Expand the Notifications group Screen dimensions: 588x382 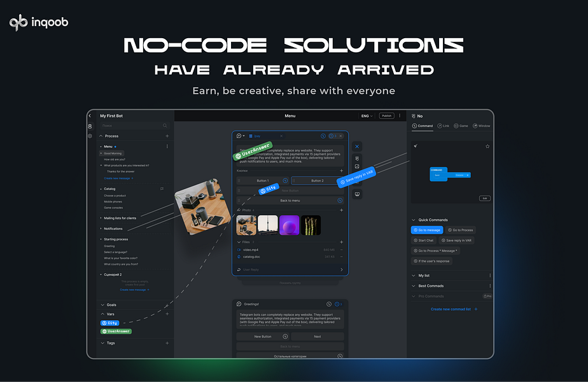(x=101, y=229)
